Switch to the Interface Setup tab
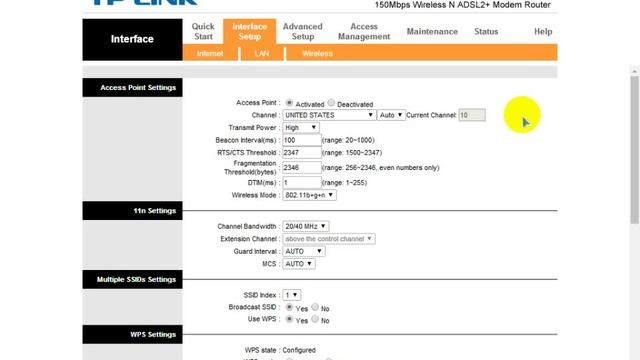The image size is (640, 360). 249,31
